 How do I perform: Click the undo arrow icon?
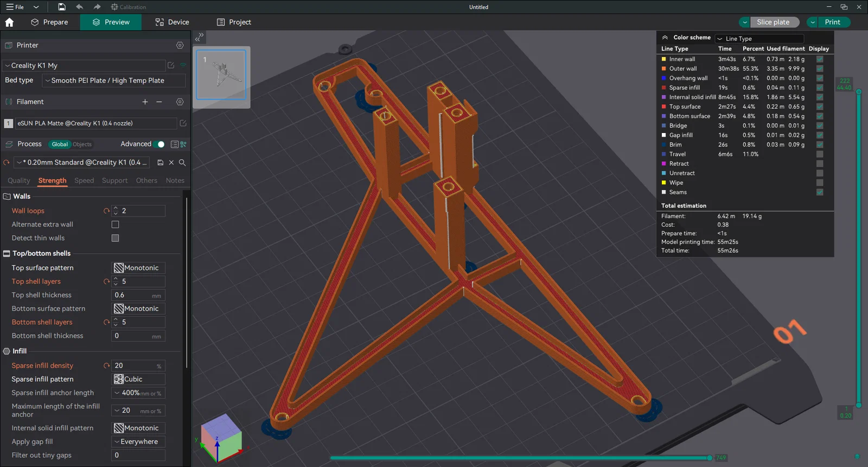[80, 7]
